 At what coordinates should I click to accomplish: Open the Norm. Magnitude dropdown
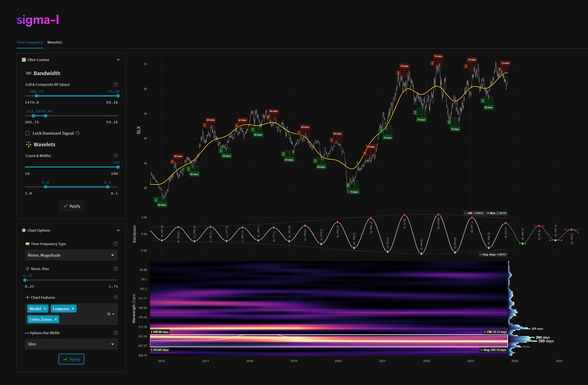click(x=71, y=255)
